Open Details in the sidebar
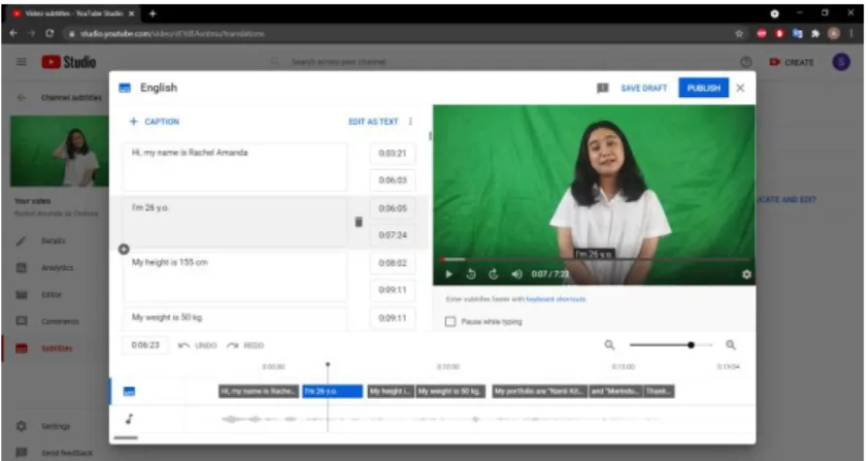This screenshot has height=461, width=868. click(53, 241)
